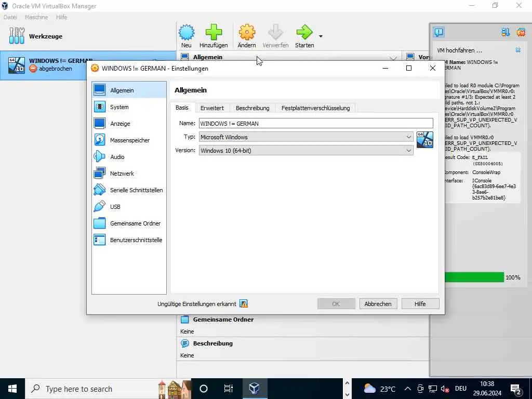The width and height of the screenshot is (532, 399).
Task: Switch to the Erweitert tab
Action: coord(212,108)
